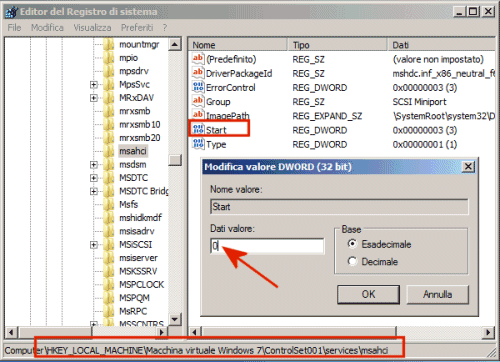Screen dimensions: 500x362
Task: Select the mrxsmb tree item
Action: pyautogui.click(x=135, y=111)
